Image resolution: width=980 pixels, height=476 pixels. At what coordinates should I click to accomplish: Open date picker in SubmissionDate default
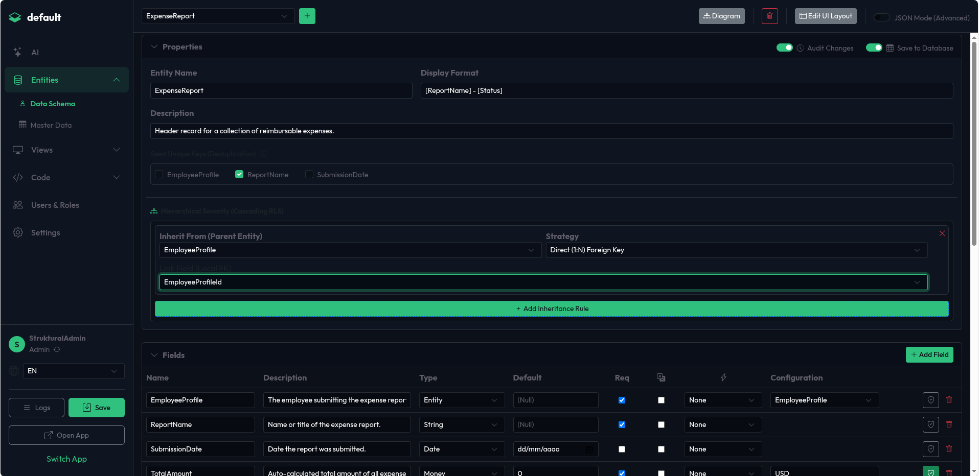pos(589,449)
